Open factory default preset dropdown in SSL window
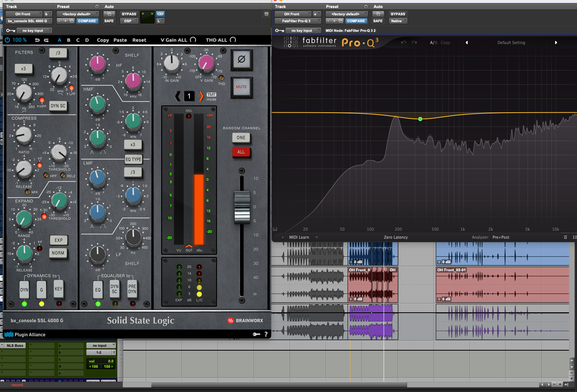577x392 pixels. point(78,14)
